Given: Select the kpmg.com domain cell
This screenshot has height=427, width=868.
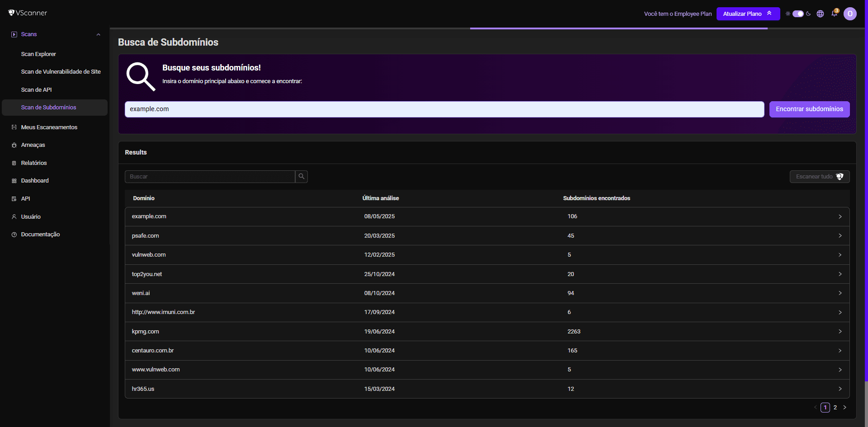Looking at the screenshot, I should point(145,332).
